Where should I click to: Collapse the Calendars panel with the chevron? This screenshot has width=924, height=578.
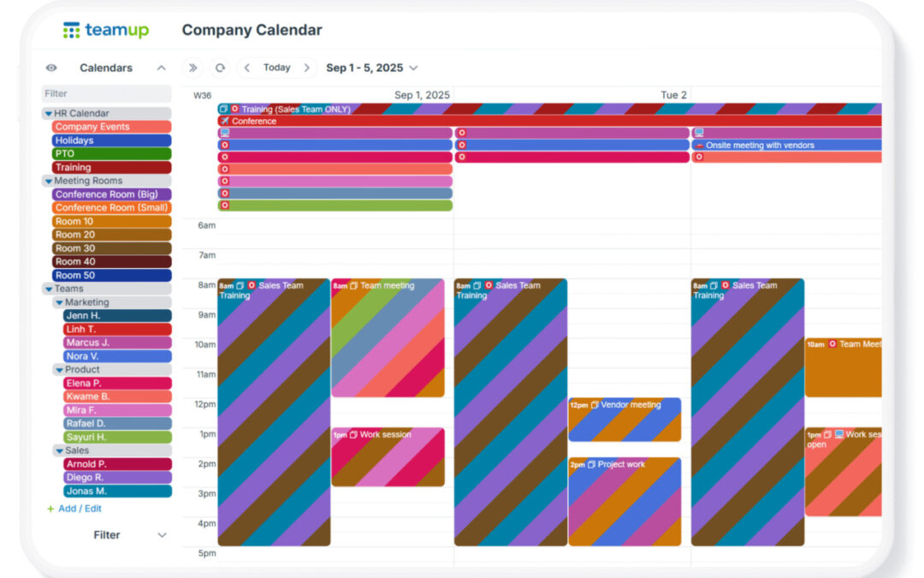161,68
